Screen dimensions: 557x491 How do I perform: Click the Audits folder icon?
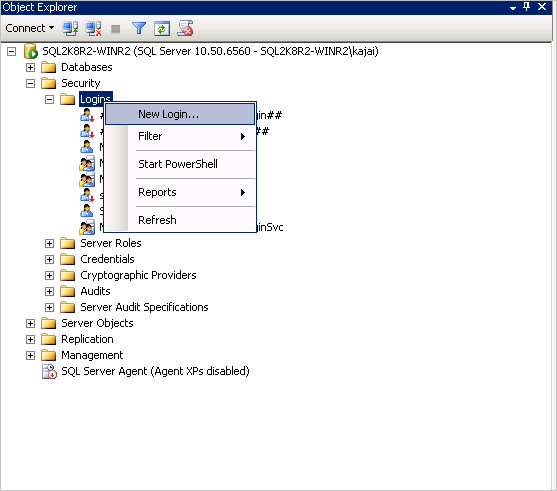click(67, 291)
